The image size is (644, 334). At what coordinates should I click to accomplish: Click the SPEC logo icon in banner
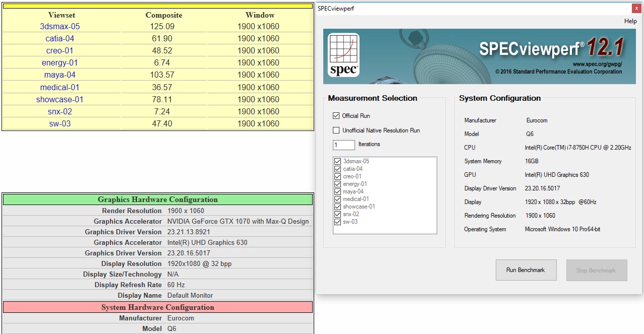click(343, 55)
